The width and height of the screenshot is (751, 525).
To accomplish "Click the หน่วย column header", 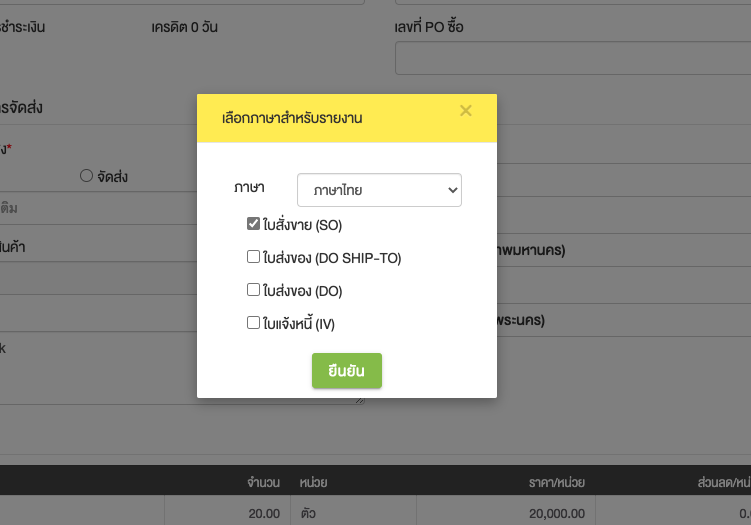I will [313, 483].
